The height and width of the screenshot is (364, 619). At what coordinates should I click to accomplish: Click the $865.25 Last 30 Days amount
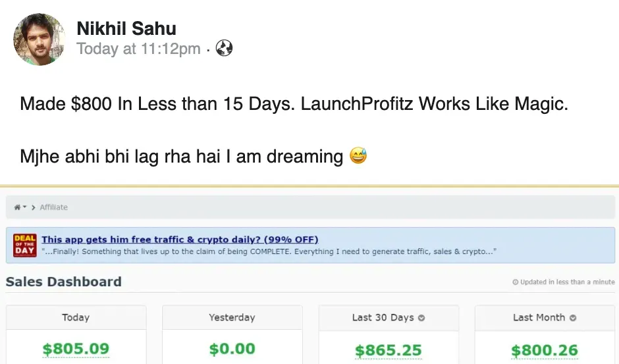tap(389, 350)
